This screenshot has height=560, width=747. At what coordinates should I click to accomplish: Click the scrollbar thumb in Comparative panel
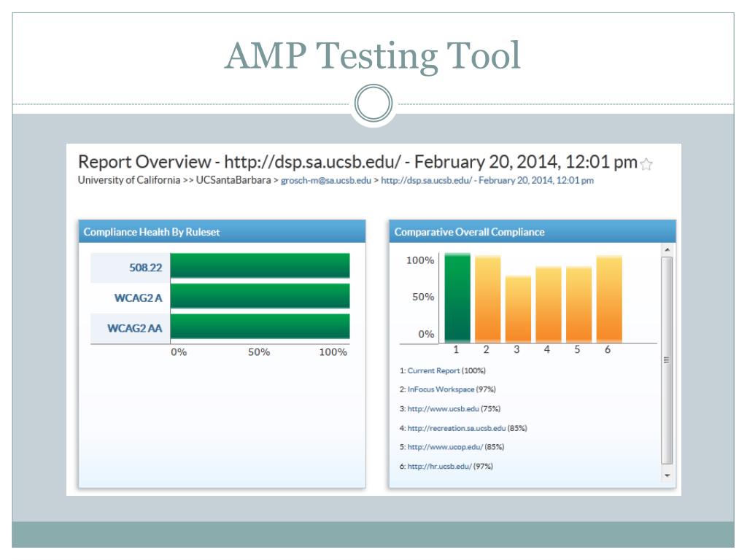pos(667,360)
